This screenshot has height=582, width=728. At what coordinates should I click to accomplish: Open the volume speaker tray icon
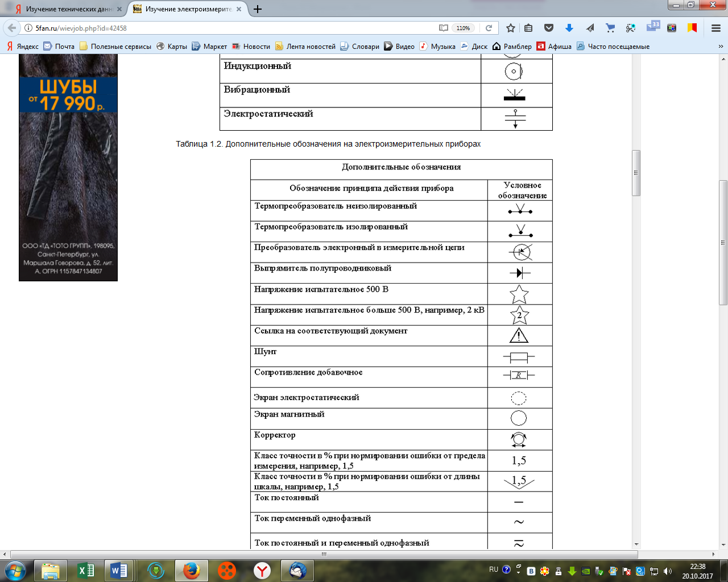[x=668, y=571]
